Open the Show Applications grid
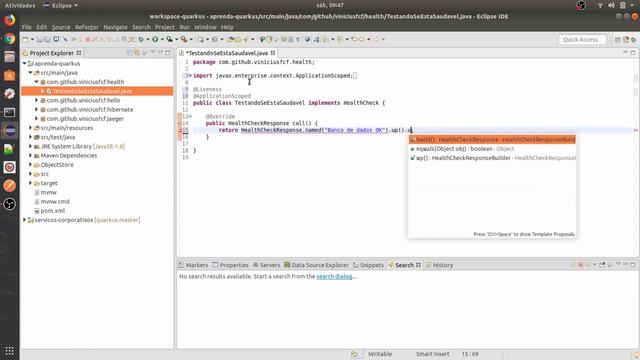Screen dimensions: 640x360 (9, 351)
